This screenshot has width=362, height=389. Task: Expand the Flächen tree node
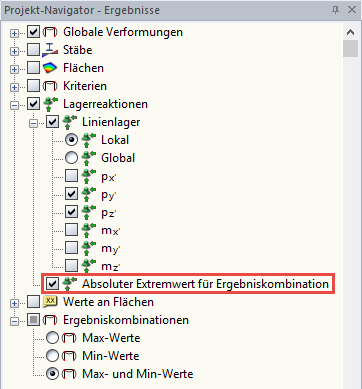(14, 69)
